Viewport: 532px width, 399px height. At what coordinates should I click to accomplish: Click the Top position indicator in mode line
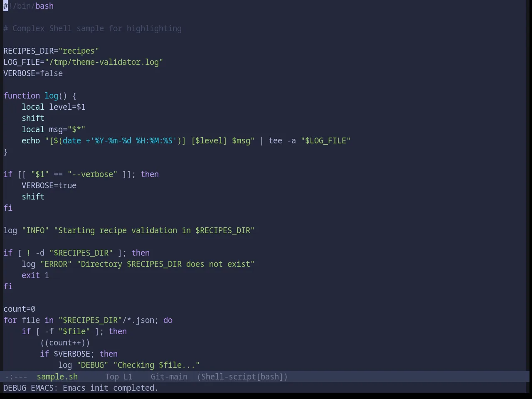pyautogui.click(x=112, y=377)
